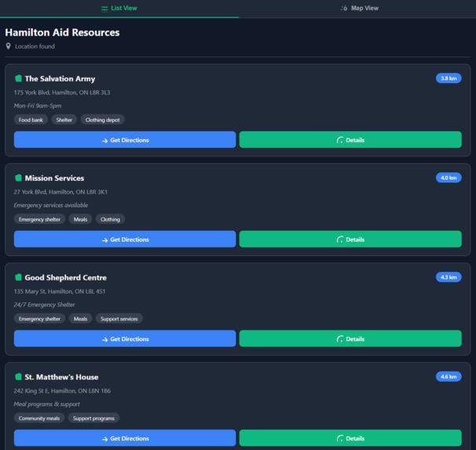This screenshot has width=476, height=450.
Task: Open details for Good Shepherd Centre
Action: click(350, 339)
